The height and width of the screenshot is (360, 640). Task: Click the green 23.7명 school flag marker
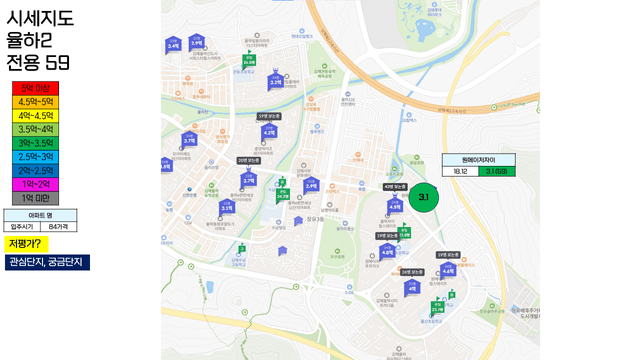click(437, 307)
